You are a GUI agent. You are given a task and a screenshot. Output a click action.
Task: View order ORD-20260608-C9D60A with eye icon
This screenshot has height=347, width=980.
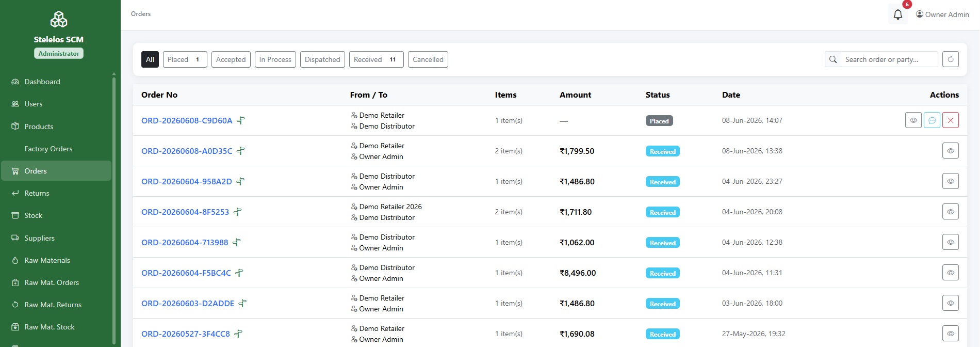tap(913, 120)
